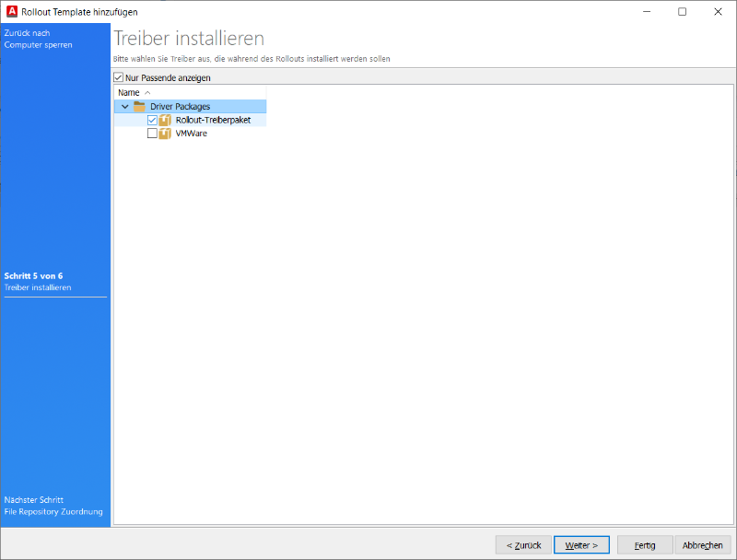Uncheck the Rollout-Treiberpaket checkbox

point(152,120)
